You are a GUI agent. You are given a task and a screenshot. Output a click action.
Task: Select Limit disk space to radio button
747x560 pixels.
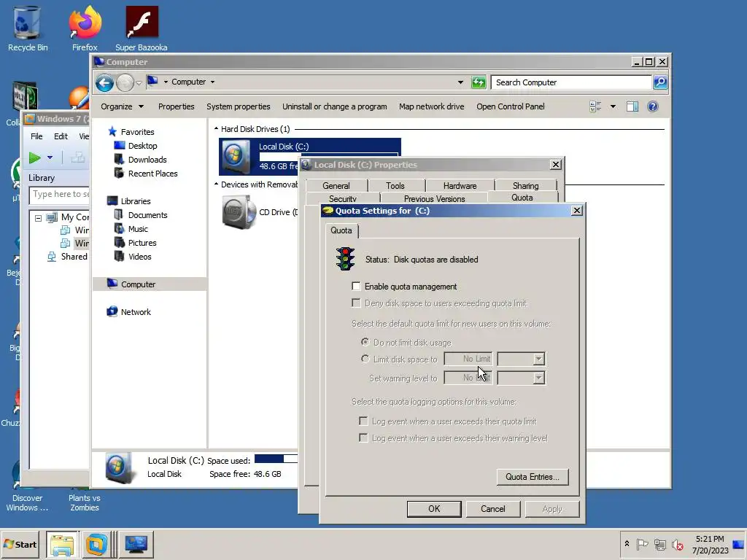click(365, 359)
